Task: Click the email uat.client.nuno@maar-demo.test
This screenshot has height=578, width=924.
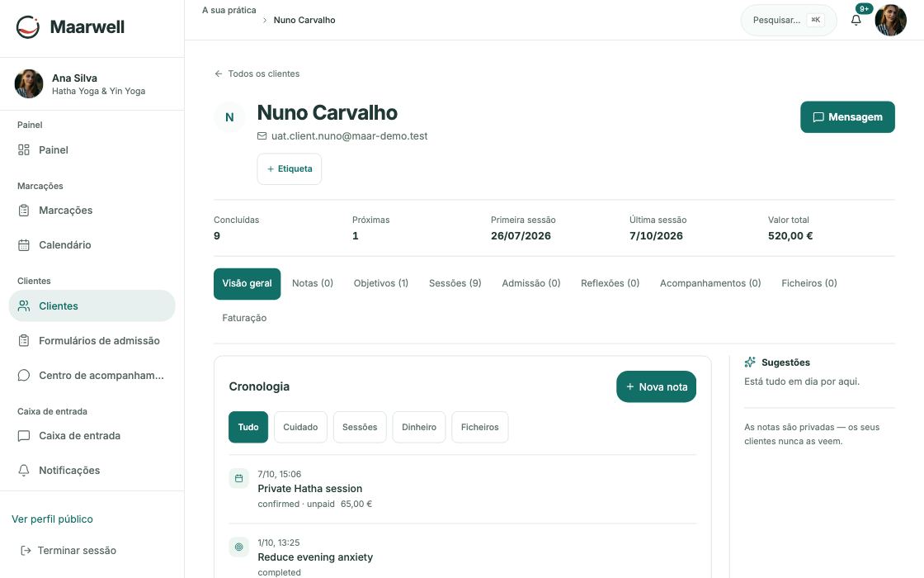Action: coord(350,135)
